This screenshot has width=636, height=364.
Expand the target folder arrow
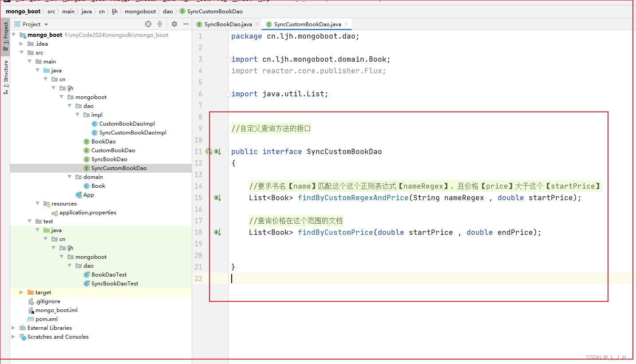(22, 293)
